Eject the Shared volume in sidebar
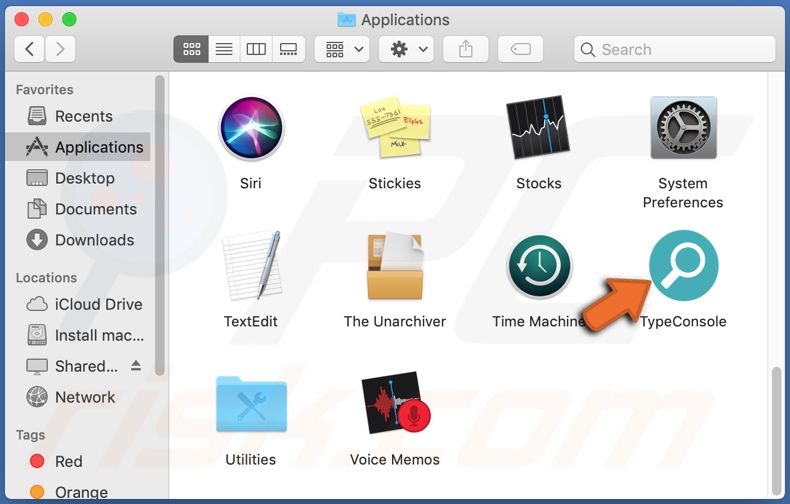790x504 pixels. [x=136, y=366]
